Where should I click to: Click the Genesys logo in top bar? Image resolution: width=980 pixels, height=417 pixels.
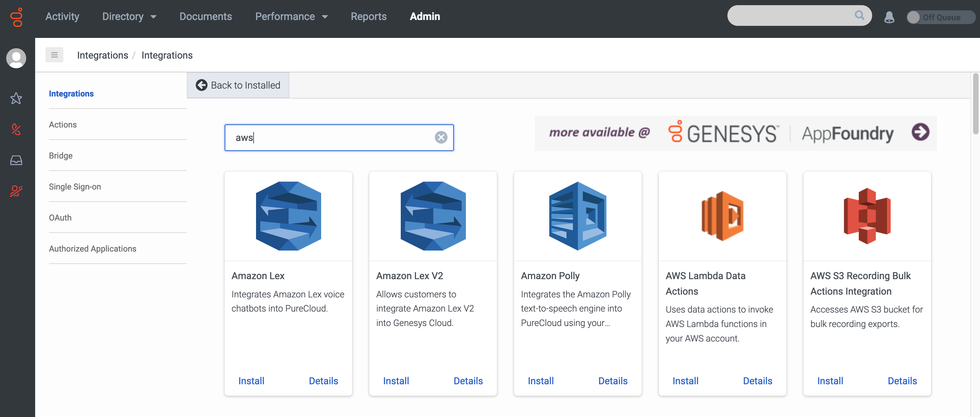click(x=17, y=17)
